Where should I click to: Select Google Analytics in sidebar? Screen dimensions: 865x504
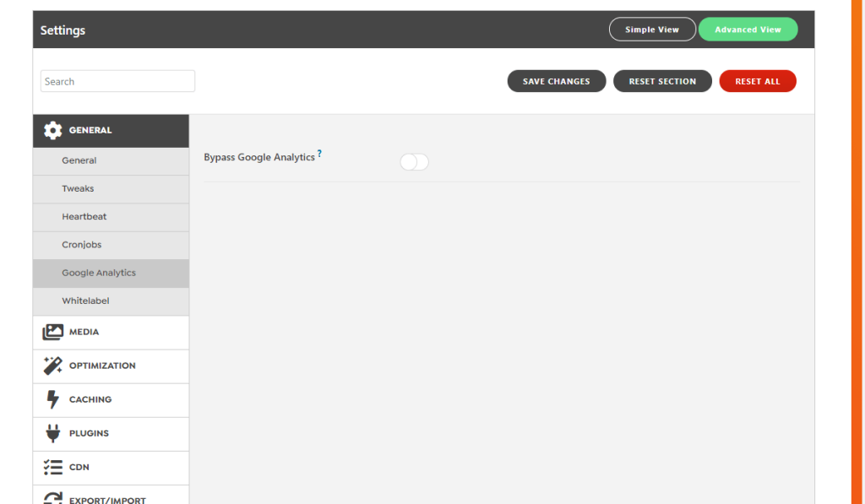point(111,274)
